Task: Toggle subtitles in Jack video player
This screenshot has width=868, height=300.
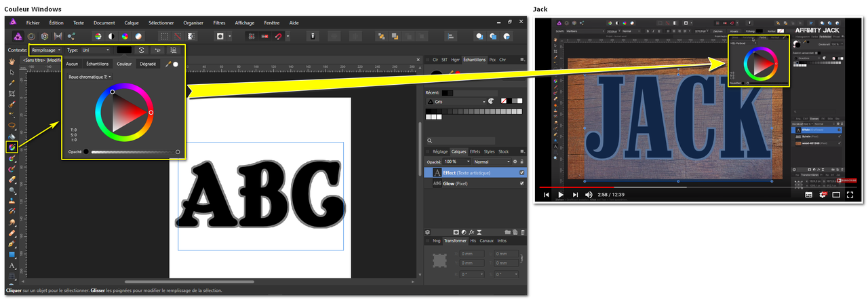Action: 809,195
